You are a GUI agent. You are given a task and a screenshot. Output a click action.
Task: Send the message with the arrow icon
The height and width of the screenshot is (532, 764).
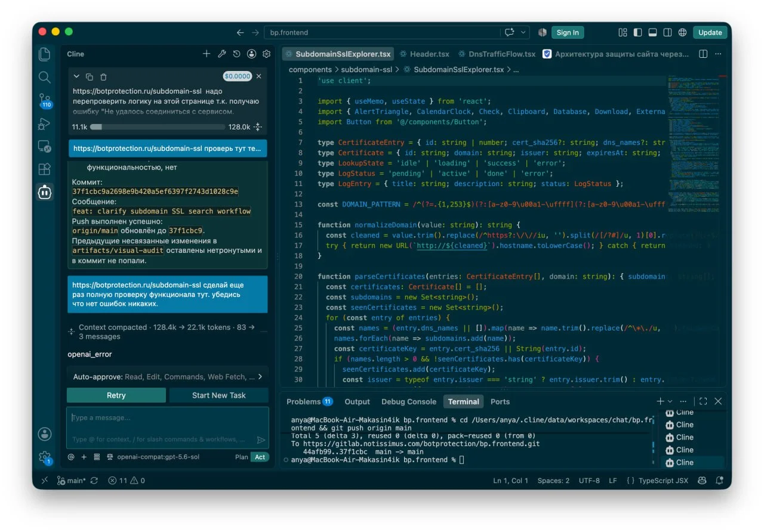[261, 440]
